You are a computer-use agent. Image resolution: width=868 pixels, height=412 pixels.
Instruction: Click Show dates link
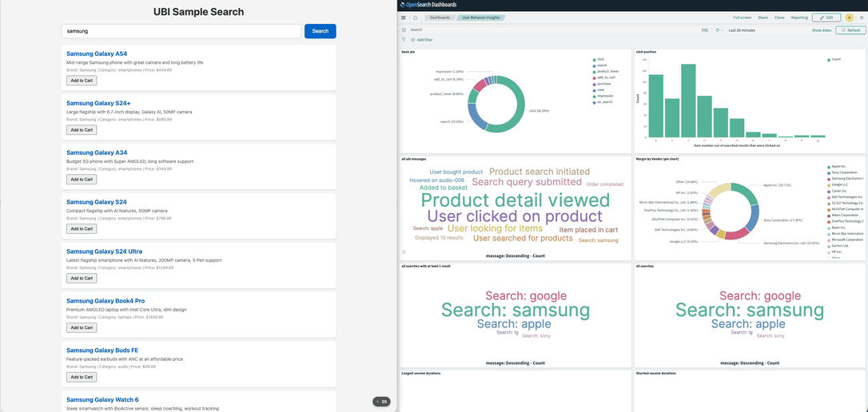(822, 30)
